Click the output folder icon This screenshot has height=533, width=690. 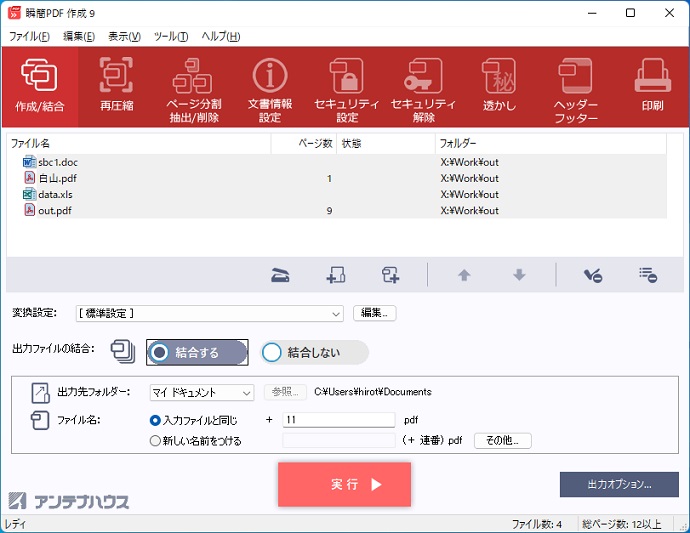pos(40,393)
